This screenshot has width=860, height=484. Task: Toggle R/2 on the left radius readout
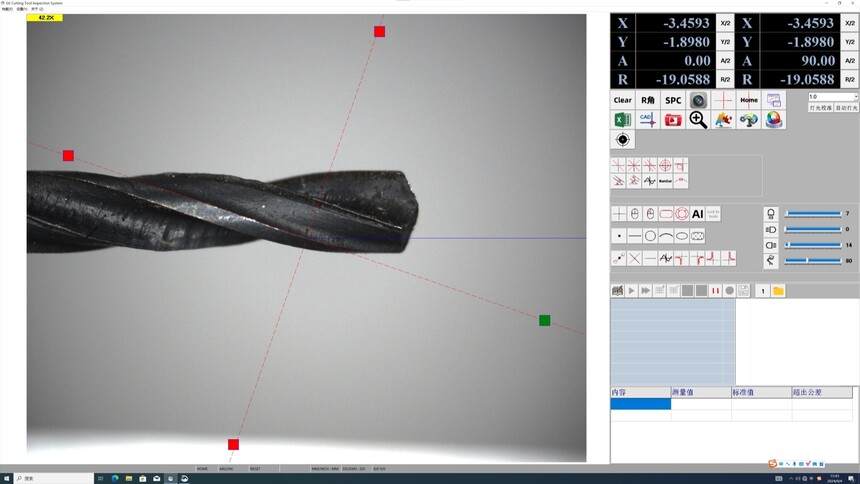725,80
